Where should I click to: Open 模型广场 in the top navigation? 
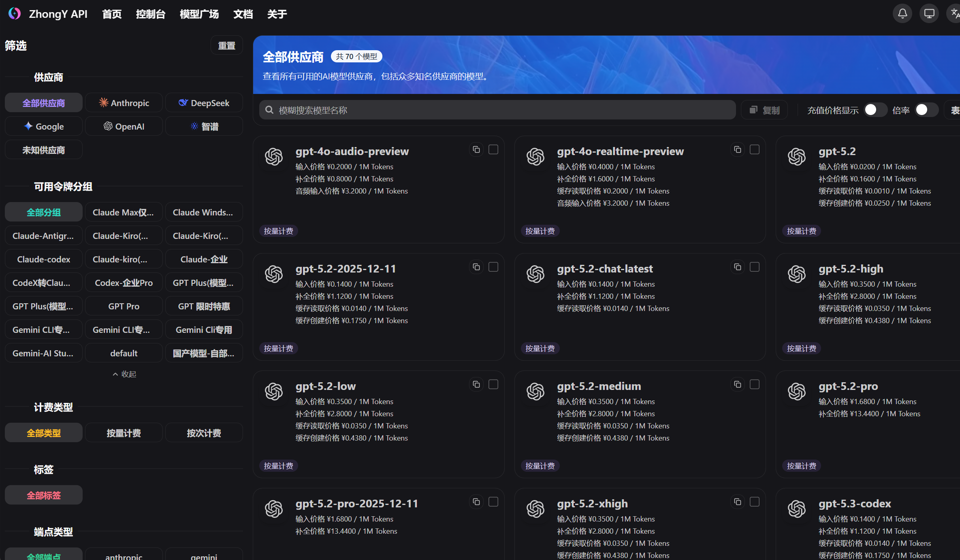coord(199,14)
